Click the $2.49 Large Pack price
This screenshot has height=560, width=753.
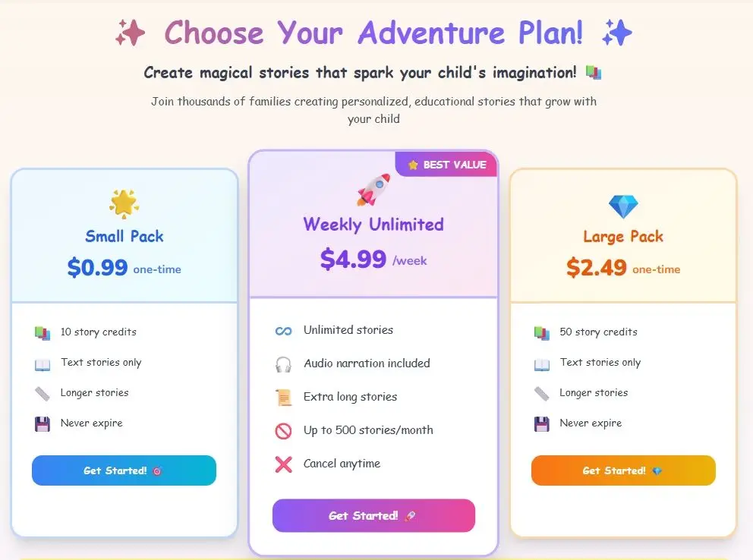tap(597, 267)
